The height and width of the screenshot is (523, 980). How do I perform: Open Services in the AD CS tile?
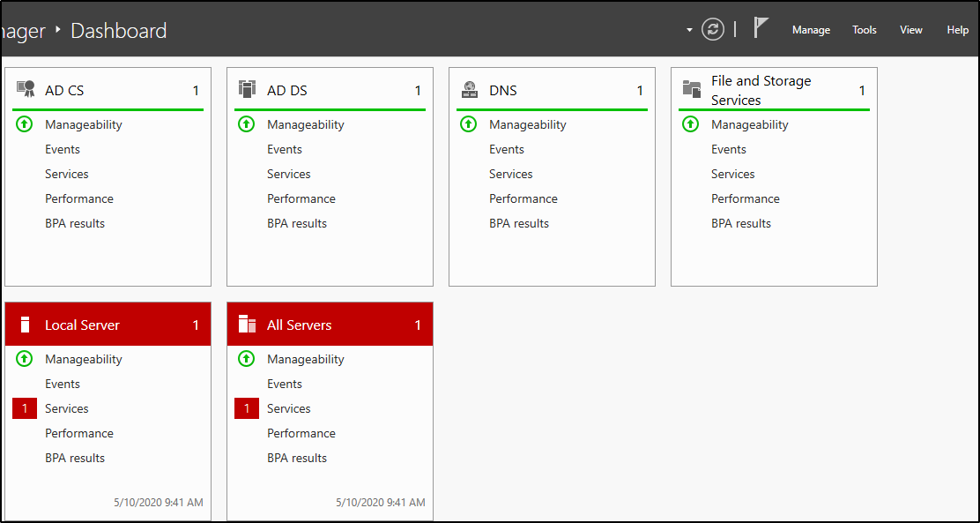click(67, 174)
